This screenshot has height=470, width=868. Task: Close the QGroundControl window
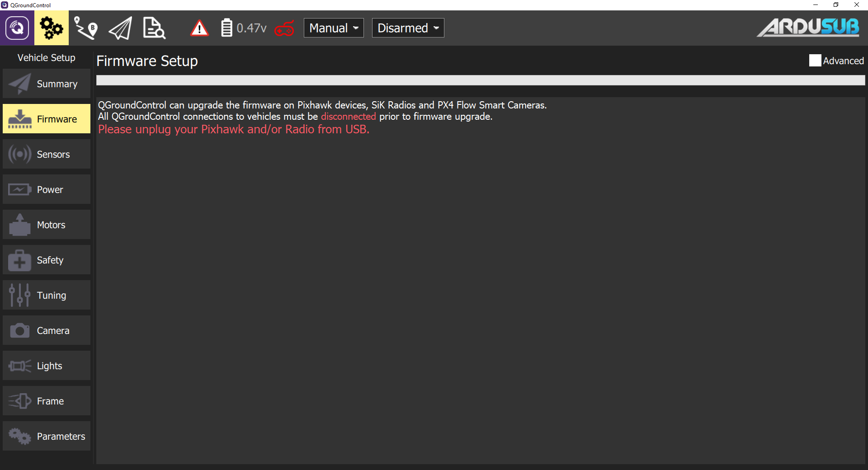[857, 5]
